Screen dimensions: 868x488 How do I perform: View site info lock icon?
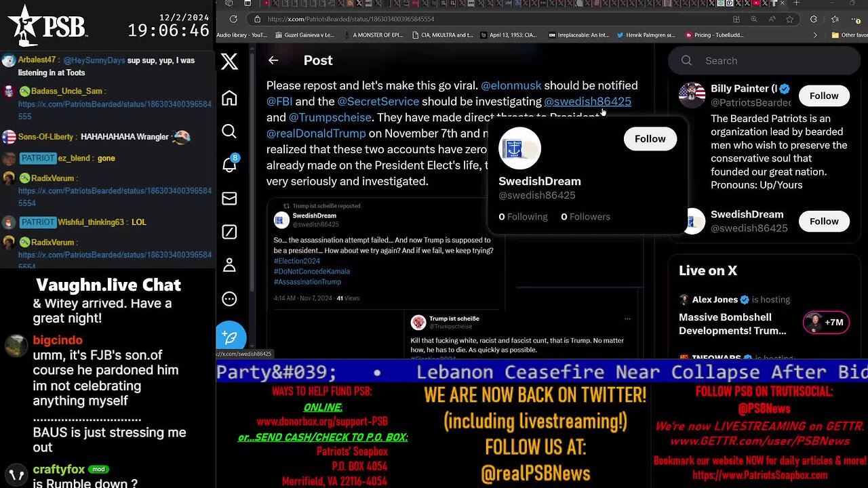pos(257,19)
